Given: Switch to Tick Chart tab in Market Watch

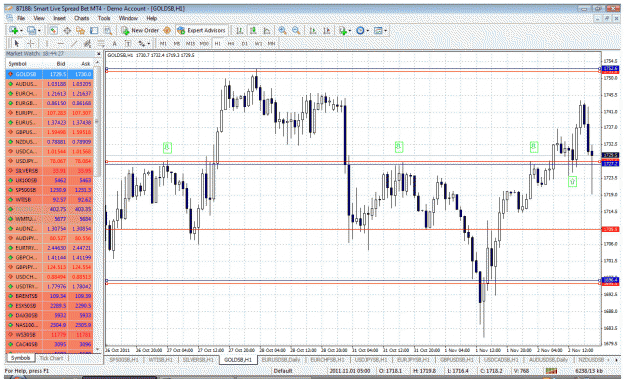Looking at the screenshot, I should click(51, 358).
